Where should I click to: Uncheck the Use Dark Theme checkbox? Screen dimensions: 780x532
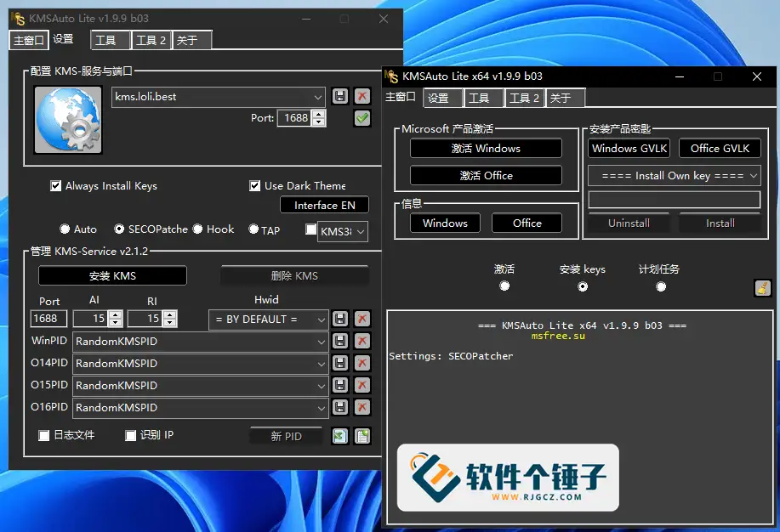click(x=254, y=185)
